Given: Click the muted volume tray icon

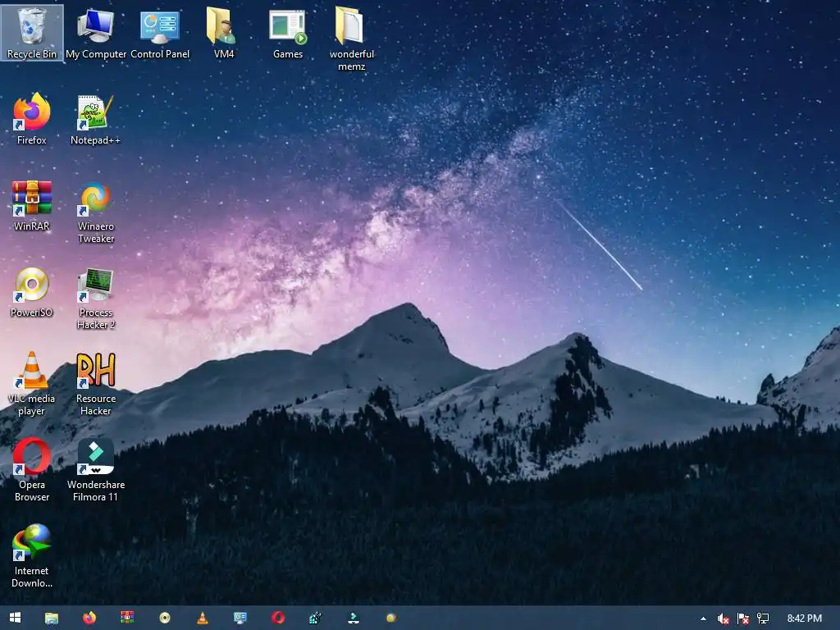Looking at the screenshot, I should click(x=723, y=619).
